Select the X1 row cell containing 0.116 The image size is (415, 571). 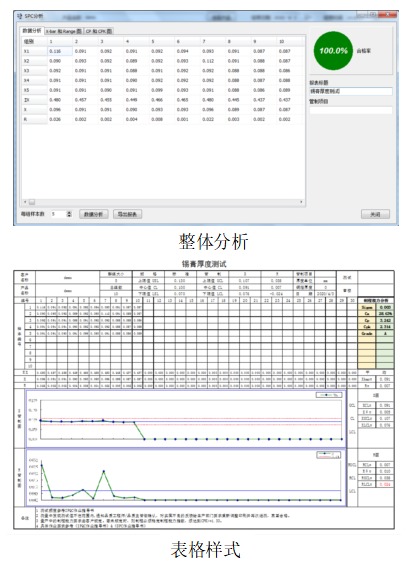[x=60, y=51]
